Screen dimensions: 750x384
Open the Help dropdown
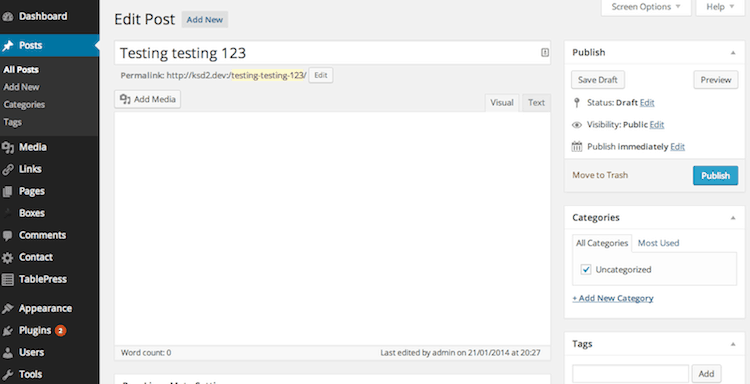pyautogui.click(x=720, y=7)
